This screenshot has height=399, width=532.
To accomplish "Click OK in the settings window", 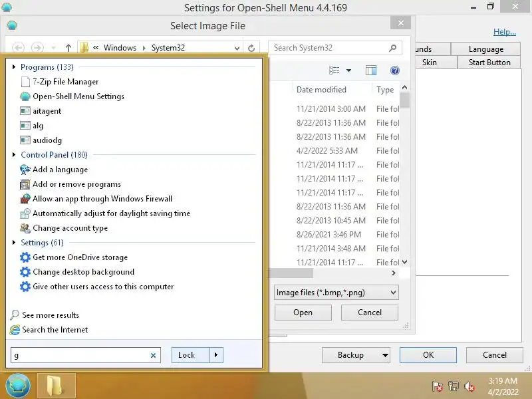I will (428, 355).
